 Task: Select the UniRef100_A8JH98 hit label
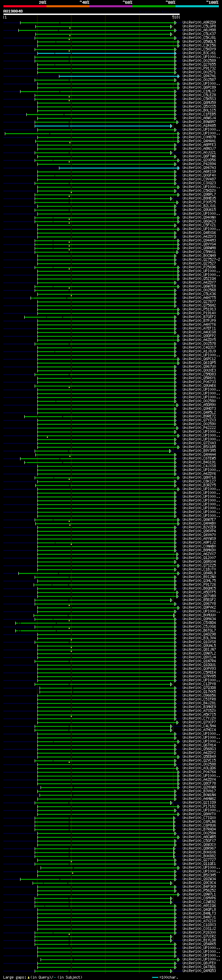tap(199, 30)
